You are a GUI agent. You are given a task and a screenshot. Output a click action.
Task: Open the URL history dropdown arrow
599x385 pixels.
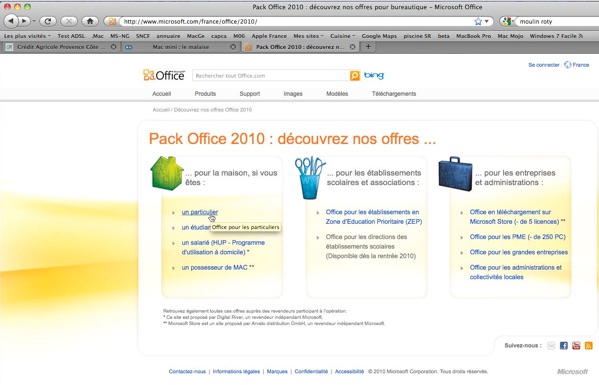(x=487, y=21)
